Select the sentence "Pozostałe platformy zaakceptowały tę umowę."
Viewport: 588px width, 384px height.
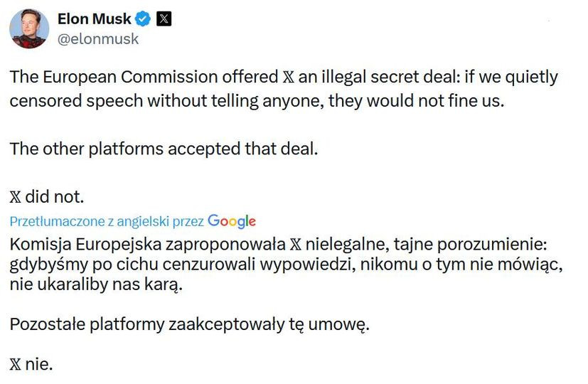pyautogui.click(x=190, y=324)
